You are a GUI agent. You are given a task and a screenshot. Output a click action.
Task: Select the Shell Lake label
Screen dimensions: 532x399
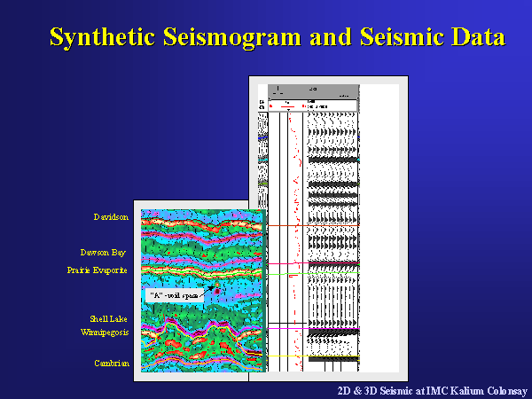tap(108, 318)
